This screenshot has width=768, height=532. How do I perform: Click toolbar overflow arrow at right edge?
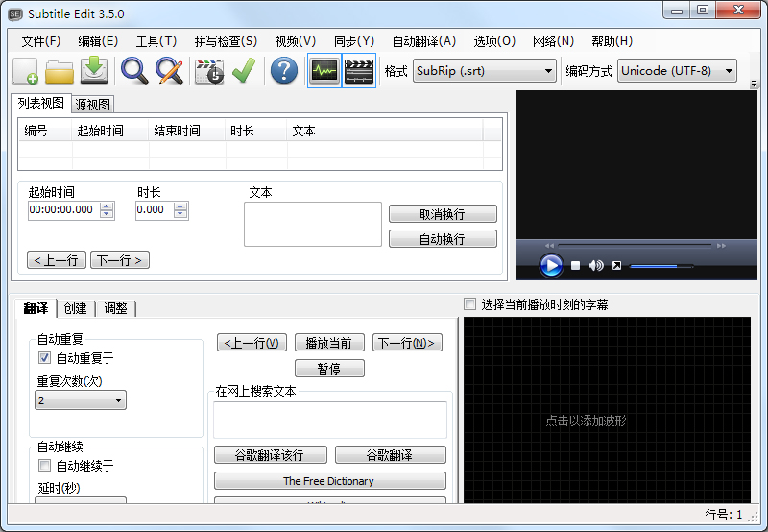[x=755, y=85]
